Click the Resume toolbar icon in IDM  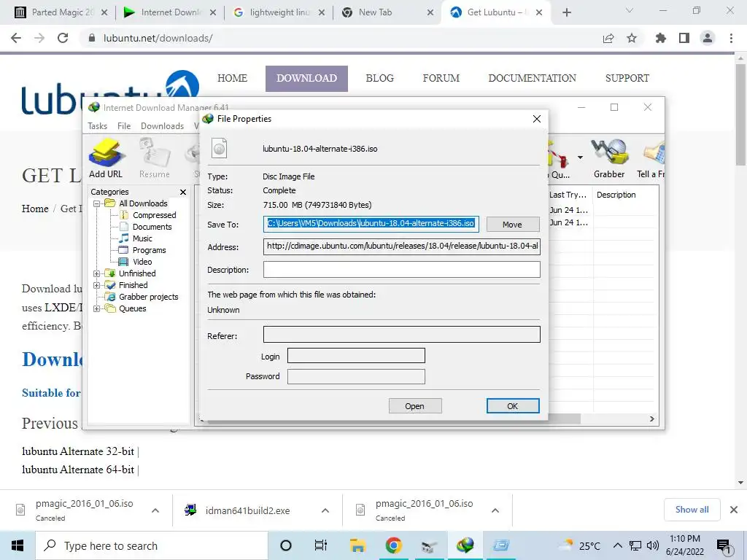pyautogui.click(x=155, y=158)
